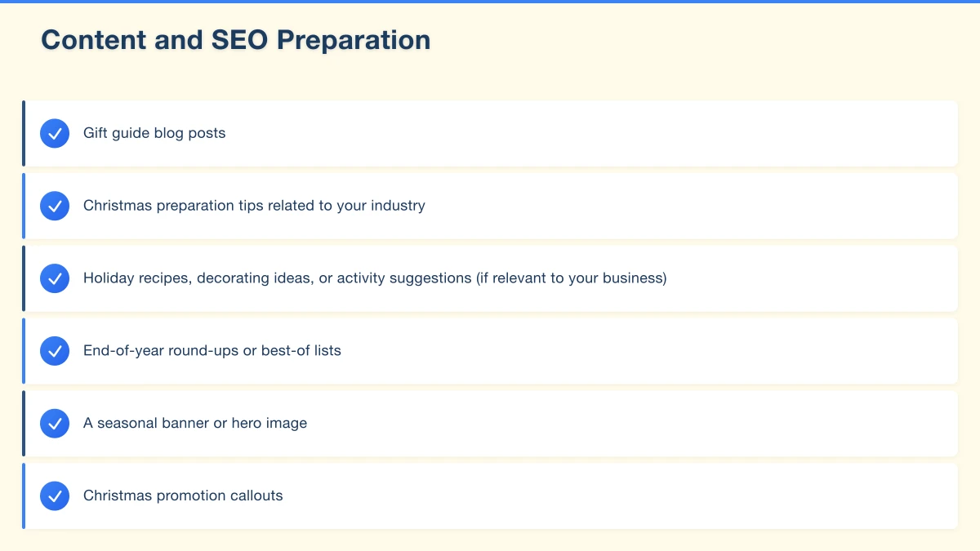Screen dimensions: 980x551
Task: Click the checkmark icon next to Holiday recipes
Action: pyautogui.click(x=55, y=278)
